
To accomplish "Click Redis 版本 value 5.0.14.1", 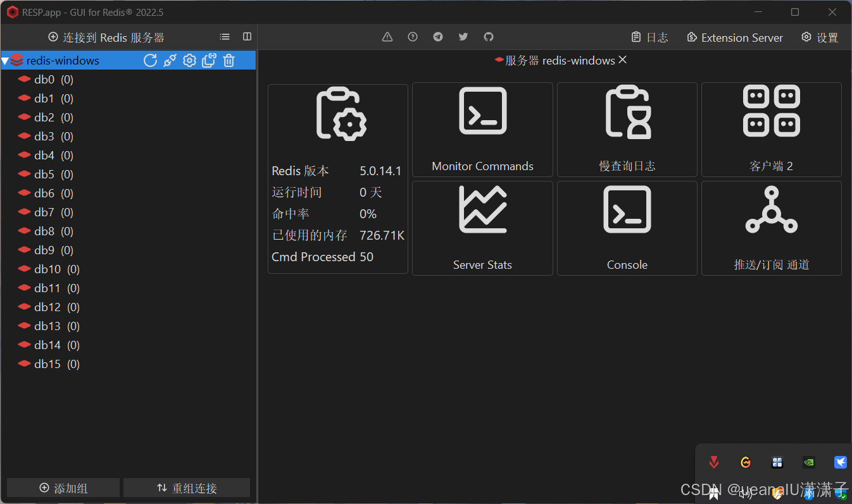I will click(380, 171).
